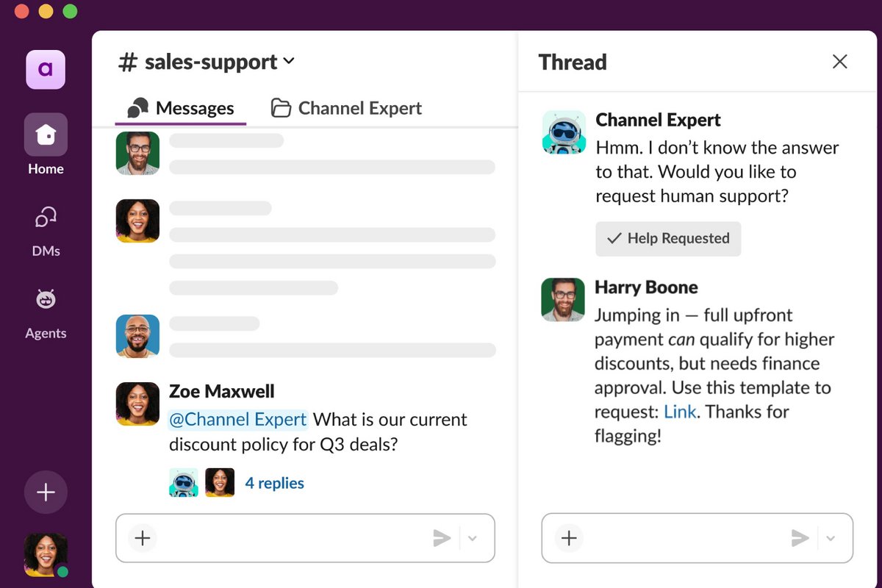Open send options dropdown in channel composer
Viewport: 882px width, 588px height.
pos(473,538)
